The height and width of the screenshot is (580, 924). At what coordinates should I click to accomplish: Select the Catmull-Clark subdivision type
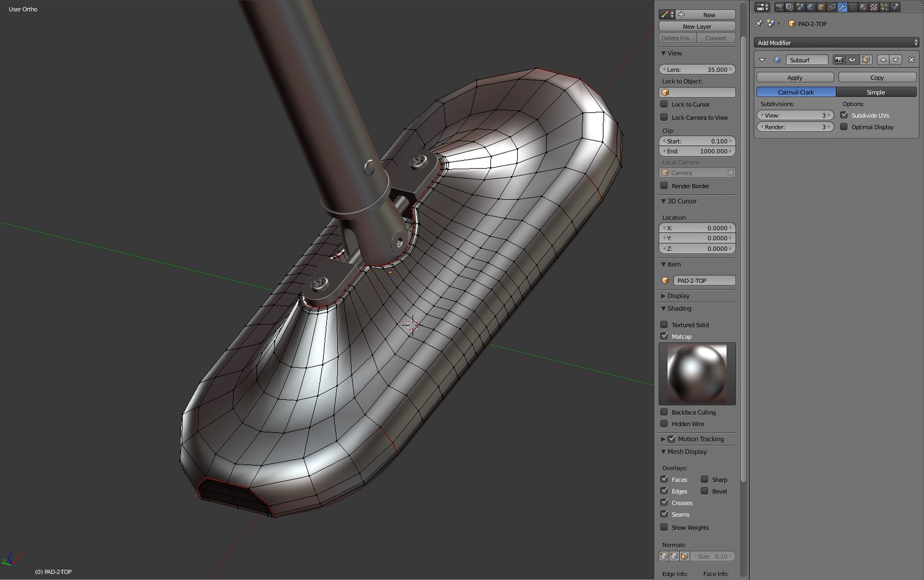click(x=796, y=92)
